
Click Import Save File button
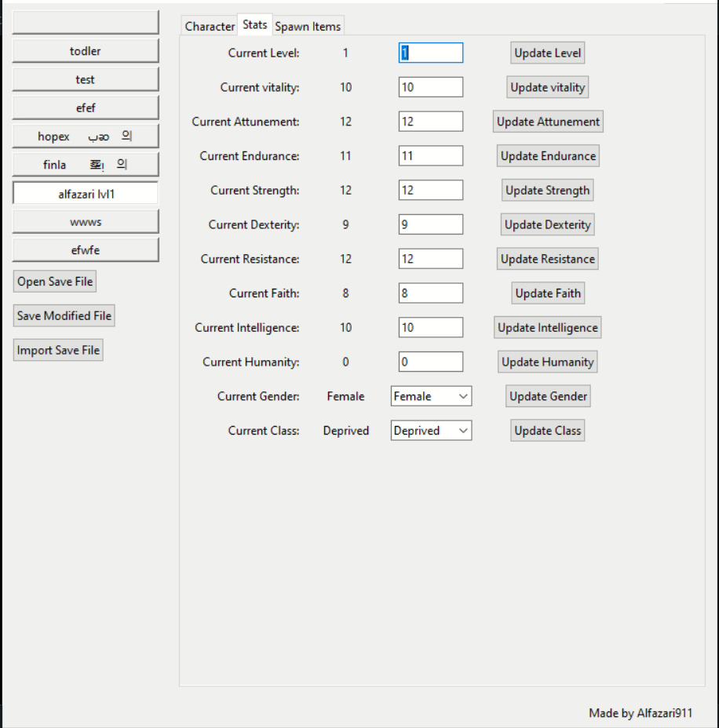click(x=58, y=350)
